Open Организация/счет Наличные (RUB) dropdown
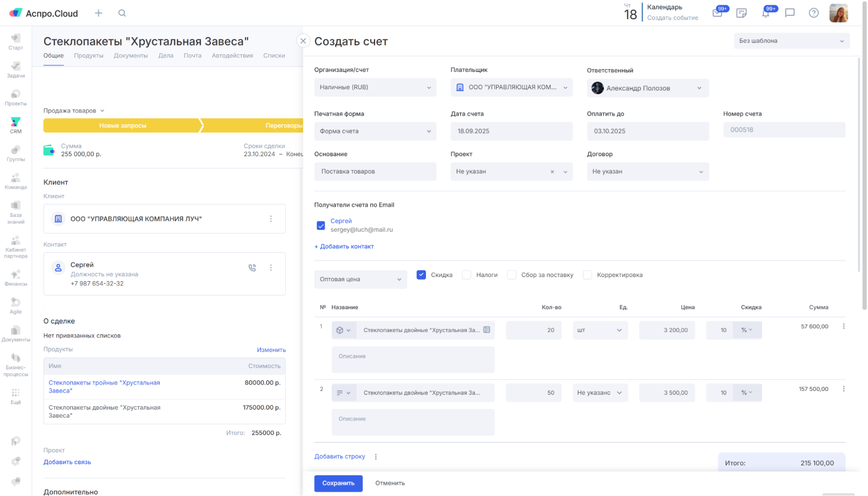 click(375, 87)
